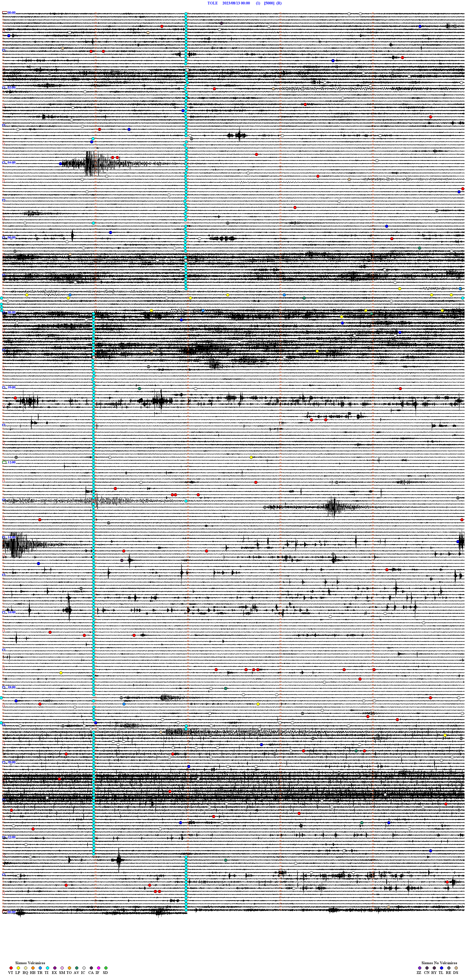The height and width of the screenshot is (980, 467).
Task: Click the green box beside the 12:00 label
Action: point(5,463)
